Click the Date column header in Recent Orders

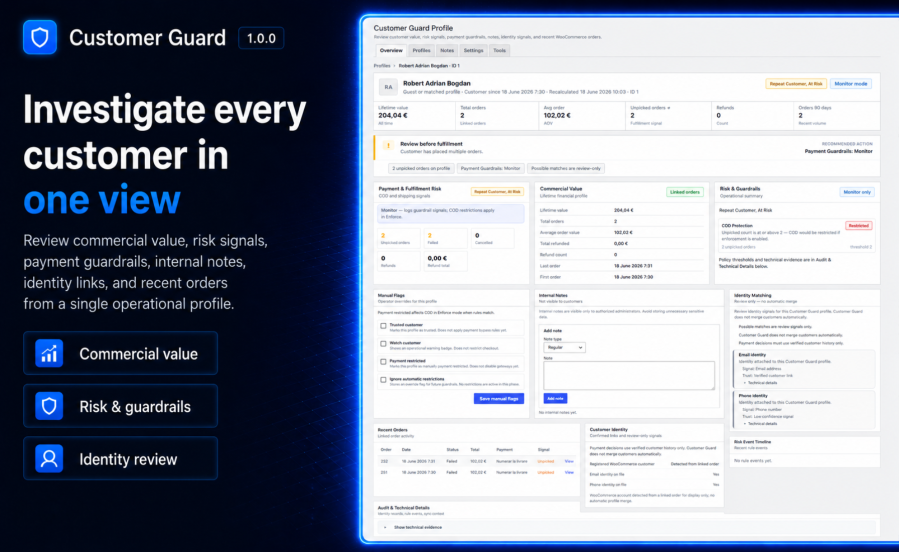click(406, 450)
